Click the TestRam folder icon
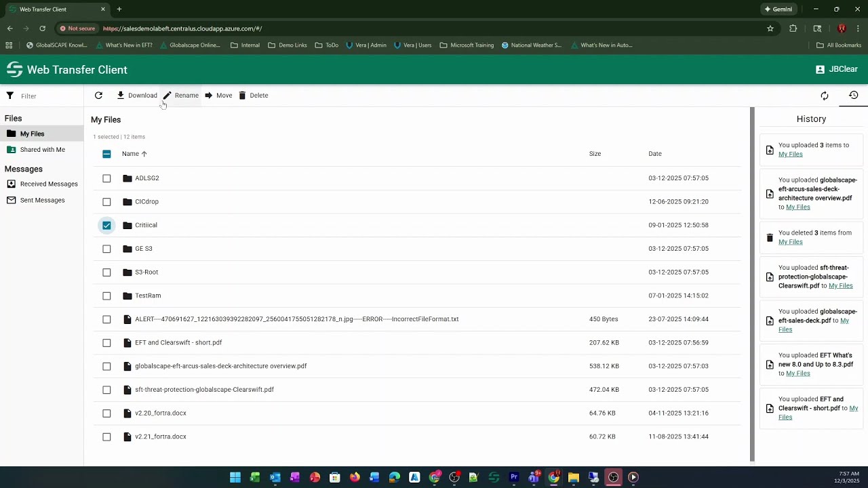The image size is (868, 488). (x=127, y=296)
